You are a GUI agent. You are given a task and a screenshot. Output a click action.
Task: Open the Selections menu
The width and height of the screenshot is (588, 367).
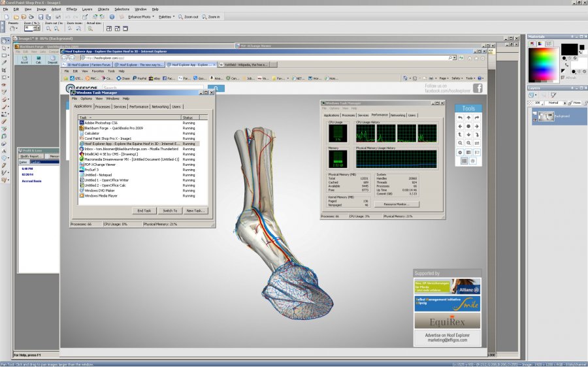[x=122, y=9]
